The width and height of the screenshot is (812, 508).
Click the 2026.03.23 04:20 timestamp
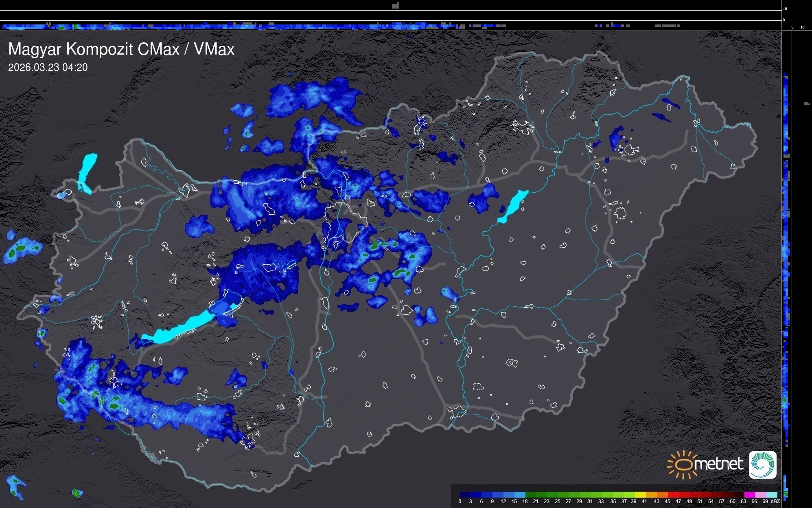click(48, 68)
